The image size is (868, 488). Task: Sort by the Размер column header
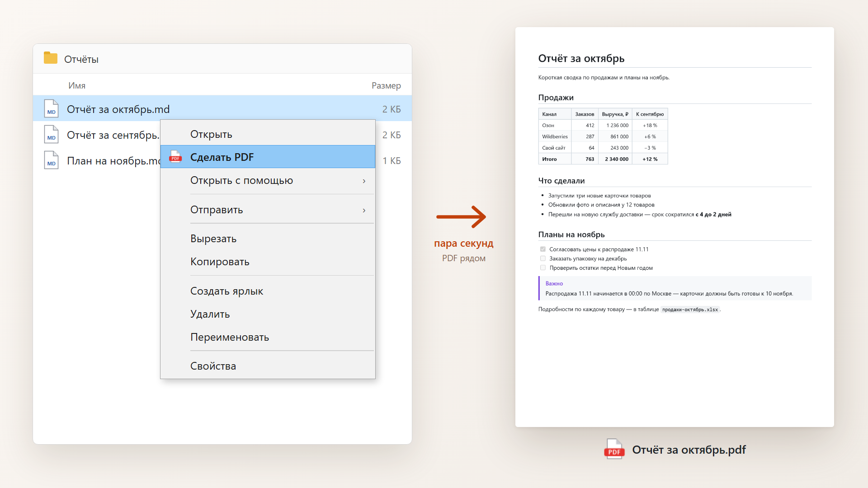tap(386, 85)
